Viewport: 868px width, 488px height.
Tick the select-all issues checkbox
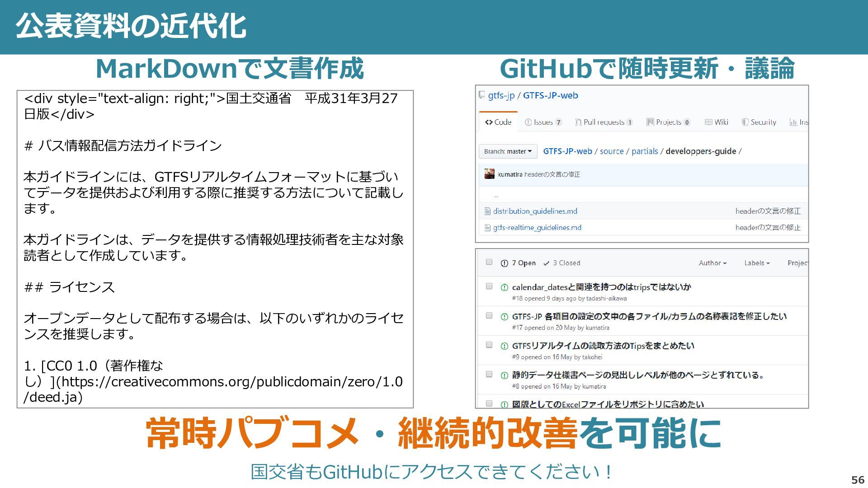(489, 262)
